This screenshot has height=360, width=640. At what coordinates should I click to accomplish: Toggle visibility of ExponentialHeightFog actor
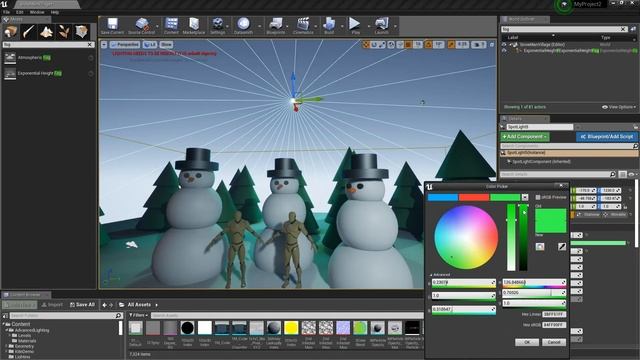coord(504,51)
